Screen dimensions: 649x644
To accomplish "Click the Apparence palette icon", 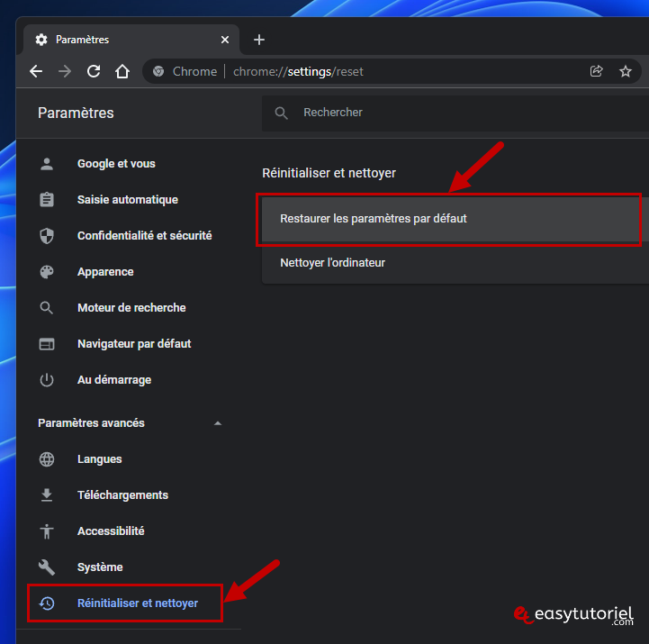I will click(47, 272).
